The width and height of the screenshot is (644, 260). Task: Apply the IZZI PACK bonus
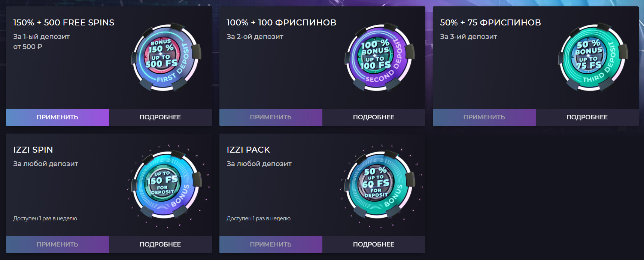click(x=271, y=244)
